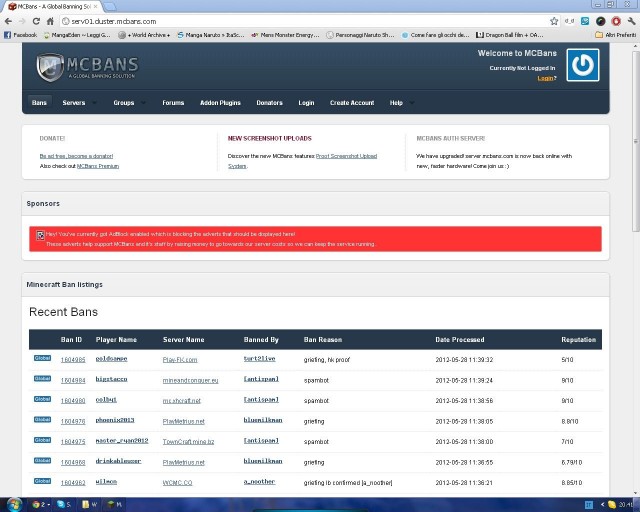Open the Forums menu item

coord(173,102)
